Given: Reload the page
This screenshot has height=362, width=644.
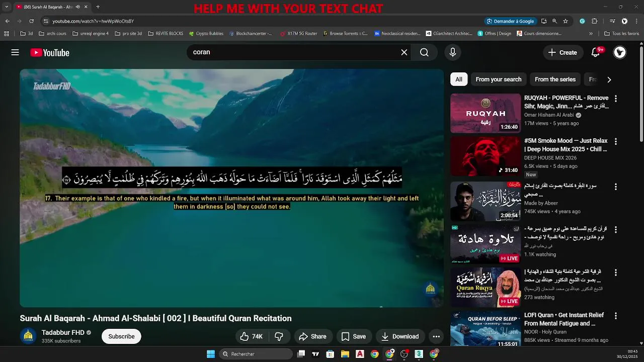Looking at the screenshot, I should [x=31, y=21].
